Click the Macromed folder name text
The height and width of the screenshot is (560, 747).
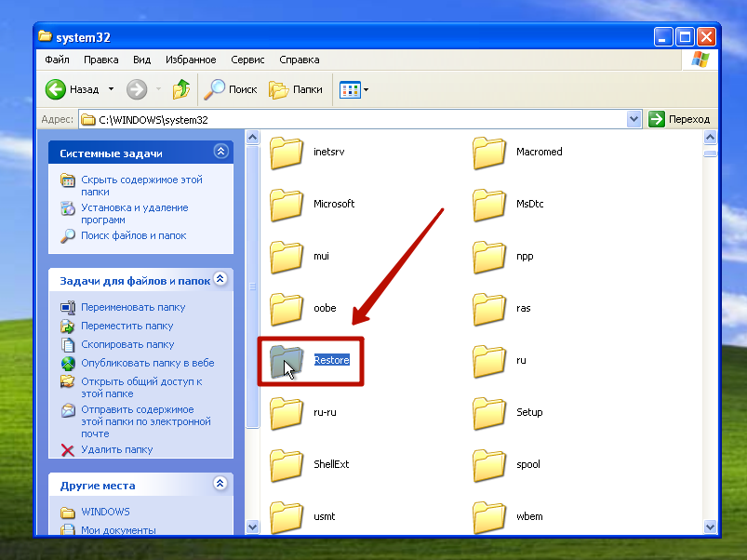point(540,152)
